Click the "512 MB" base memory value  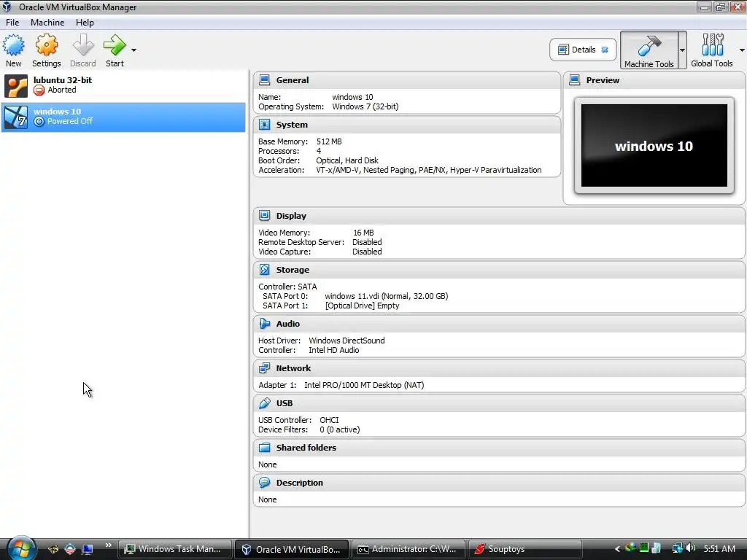(329, 141)
